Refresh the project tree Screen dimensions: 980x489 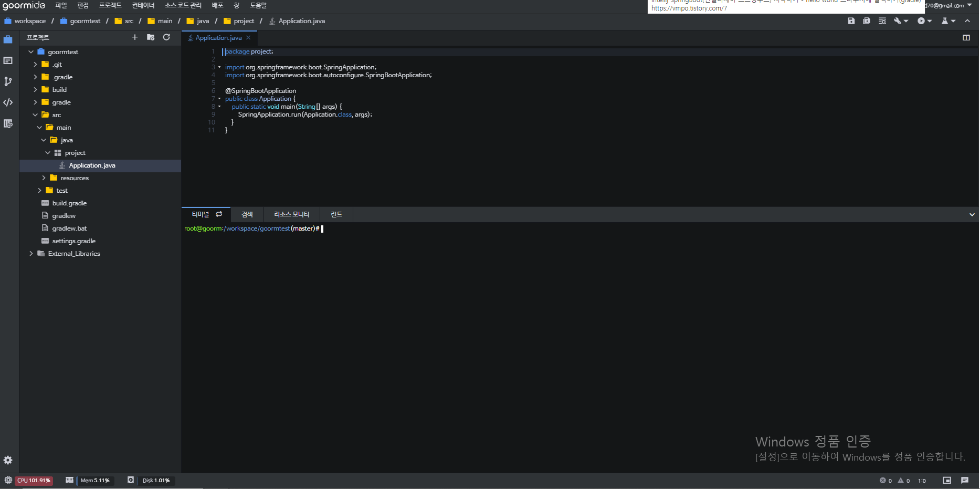click(x=166, y=37)
